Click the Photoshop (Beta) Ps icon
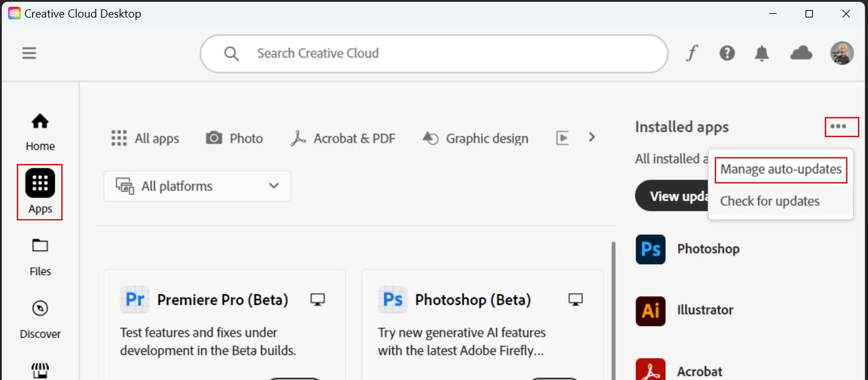 coord(393,299)
